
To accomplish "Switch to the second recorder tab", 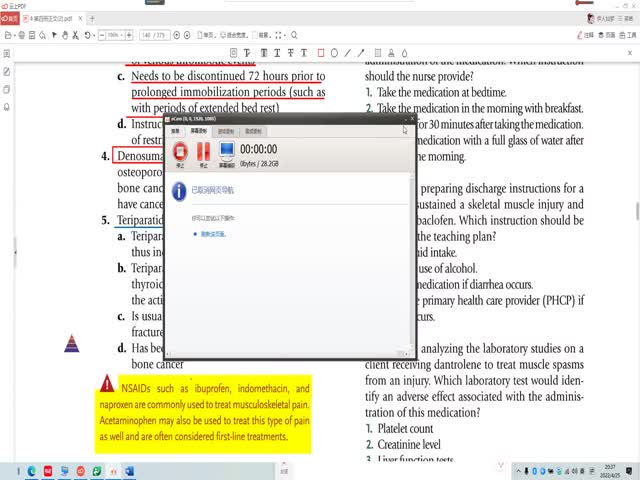I will pos(199,131).
